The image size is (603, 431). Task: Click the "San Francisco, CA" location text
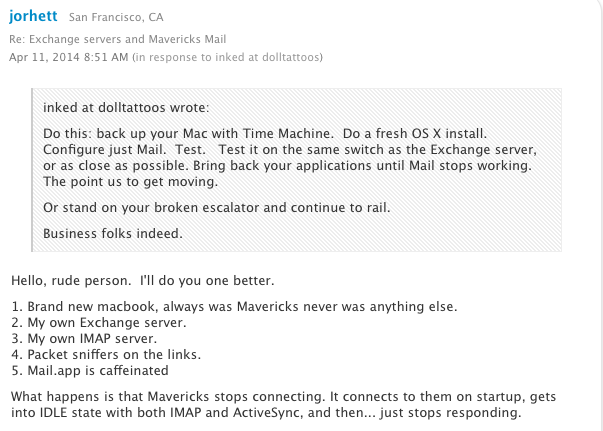click(x=116, y=18)
